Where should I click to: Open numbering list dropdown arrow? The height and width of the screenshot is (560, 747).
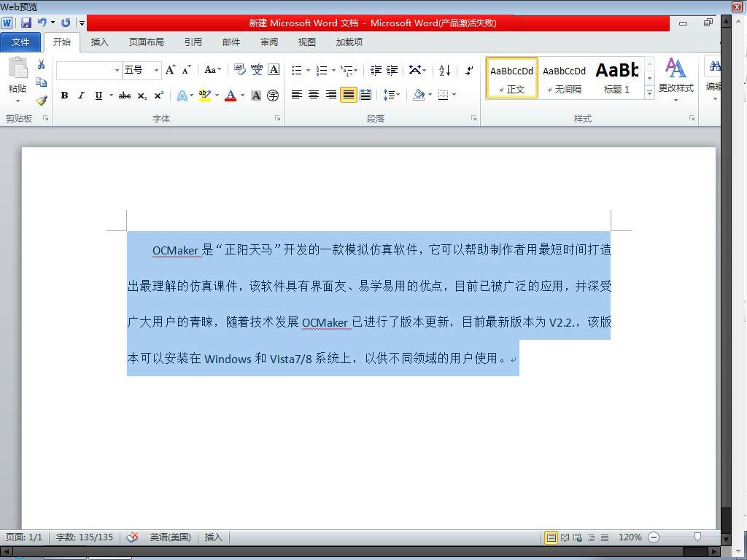333,71
